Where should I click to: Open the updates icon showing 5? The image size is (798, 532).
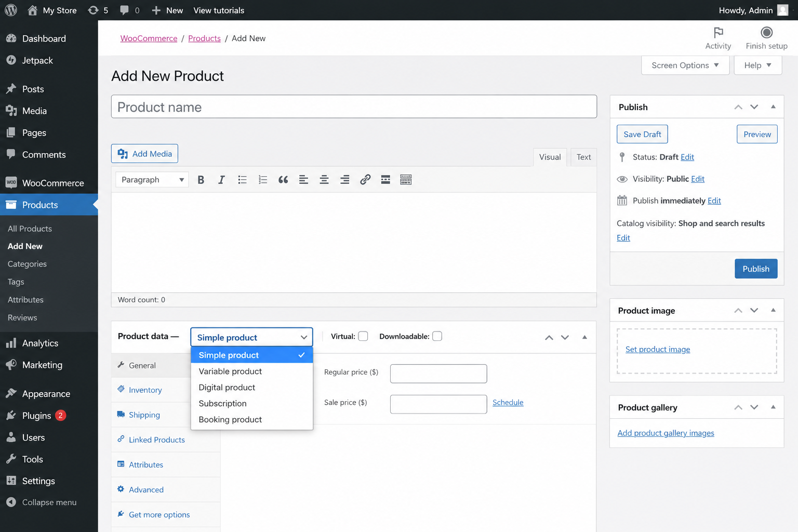pos(98,10)
